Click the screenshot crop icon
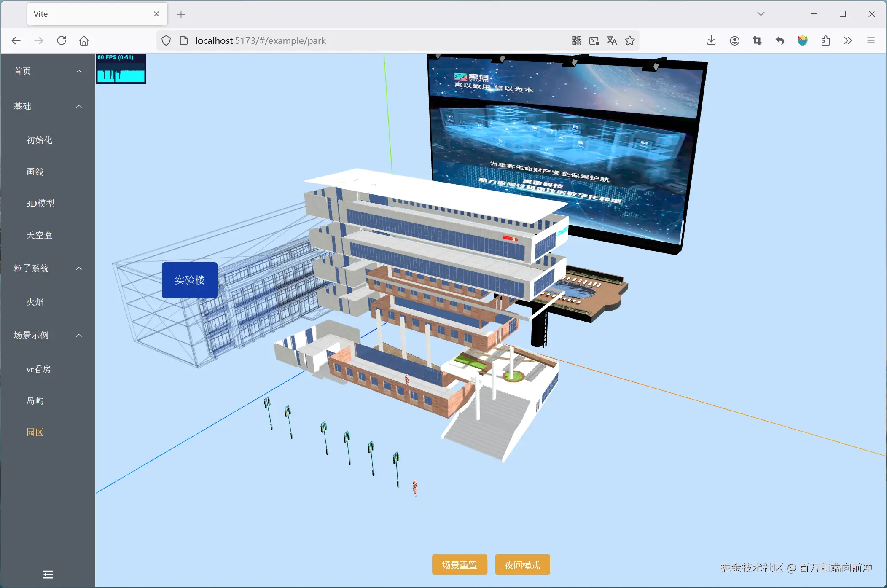This screenshot has width=887, height=588. [757, 40]
